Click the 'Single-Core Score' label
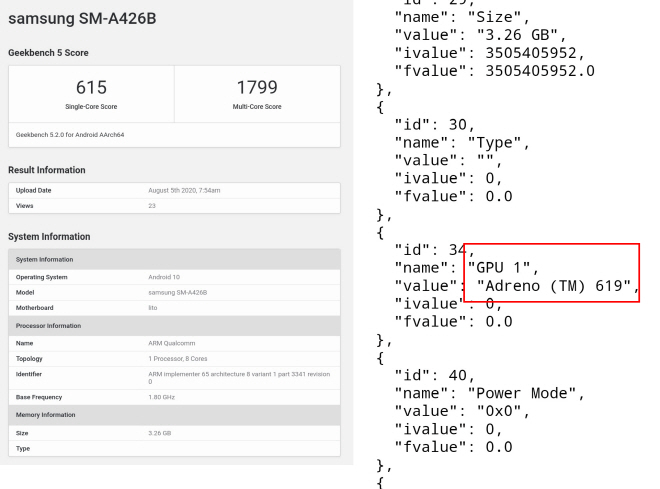The image size is (660, 489). point(91,106)
